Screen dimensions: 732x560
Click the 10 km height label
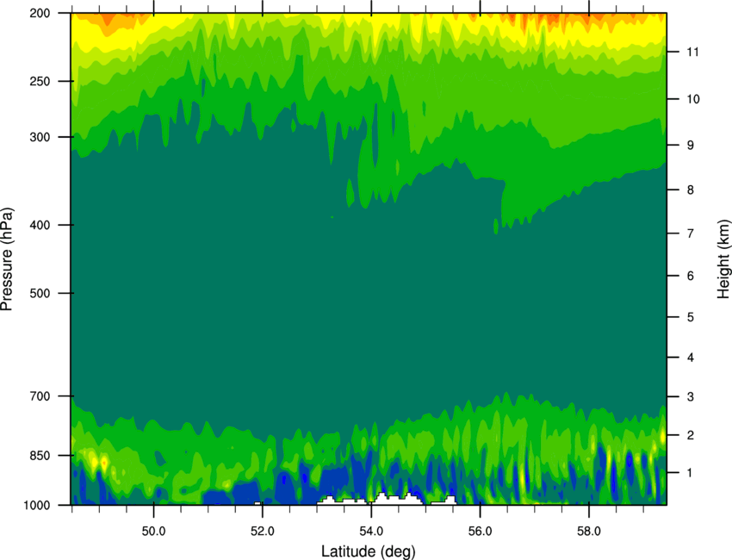(692, 99)
